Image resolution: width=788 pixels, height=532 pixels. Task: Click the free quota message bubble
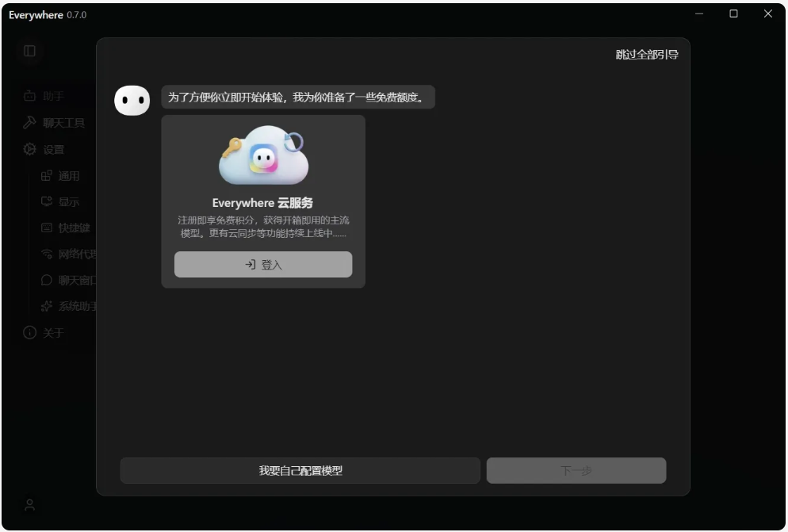298,97
